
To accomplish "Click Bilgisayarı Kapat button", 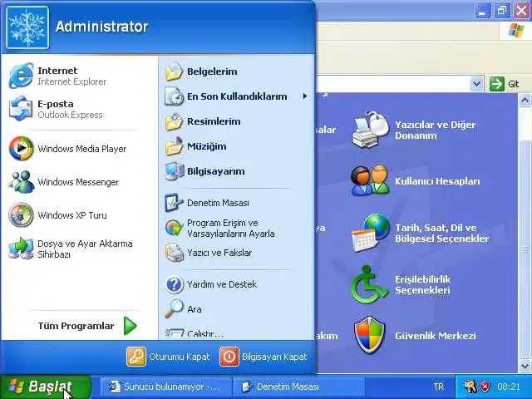I will click(x=264, y=357).
